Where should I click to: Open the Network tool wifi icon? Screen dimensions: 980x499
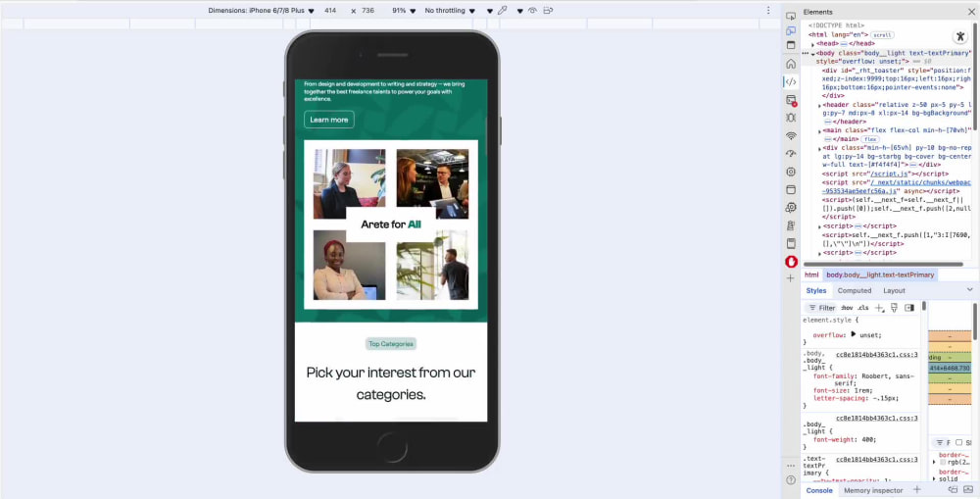(x=791, y=135)
